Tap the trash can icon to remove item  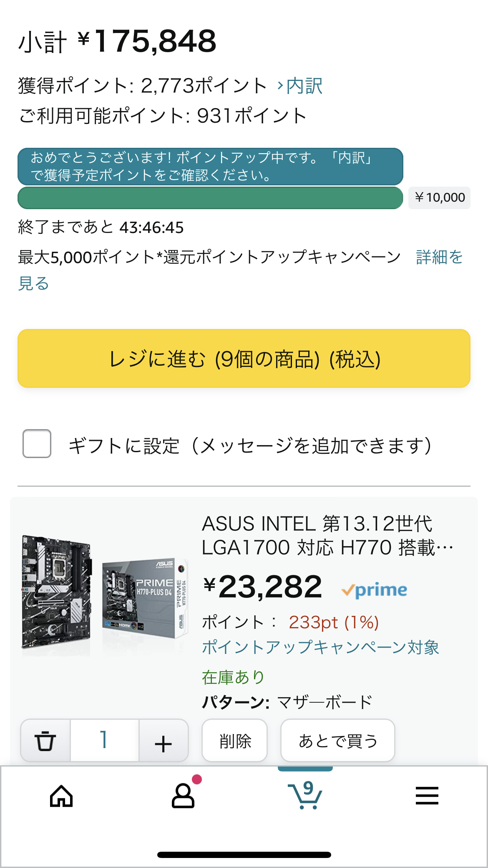(45, 741)
